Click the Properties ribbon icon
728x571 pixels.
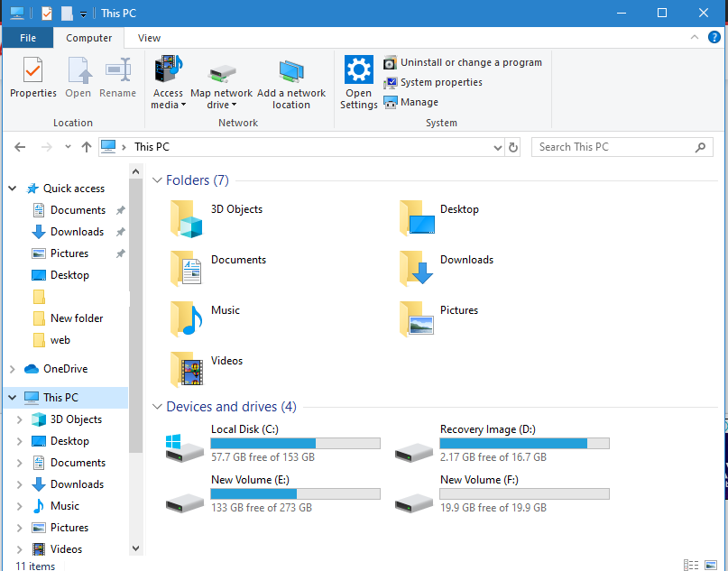pyautogui.click(x=32, y=71)
